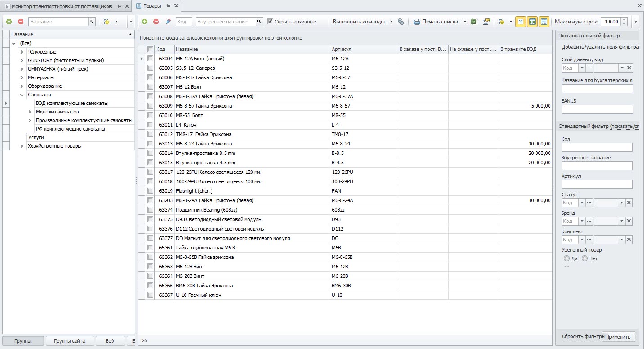Tick the checkbox for row 63009

(x=150, y=106)
